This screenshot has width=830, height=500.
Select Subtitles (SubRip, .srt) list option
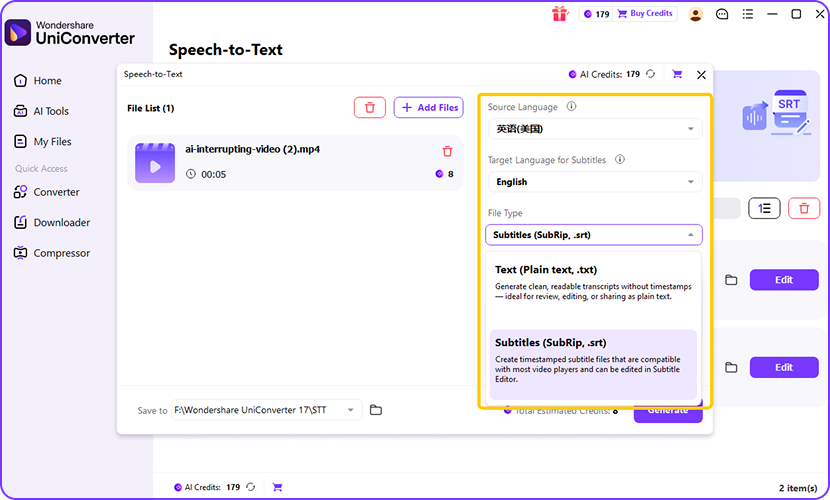click(593, 365)
